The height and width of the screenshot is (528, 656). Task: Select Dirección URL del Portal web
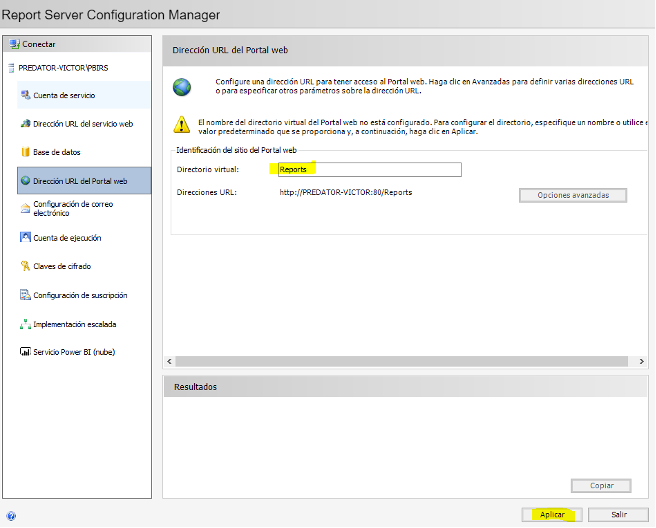click(x=79, y=181)
